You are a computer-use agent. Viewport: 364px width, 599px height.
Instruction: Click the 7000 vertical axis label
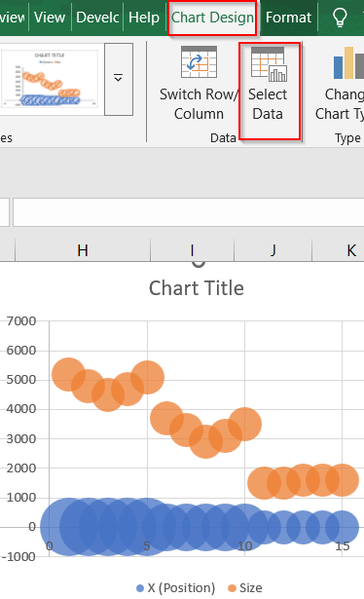point(21,321)
